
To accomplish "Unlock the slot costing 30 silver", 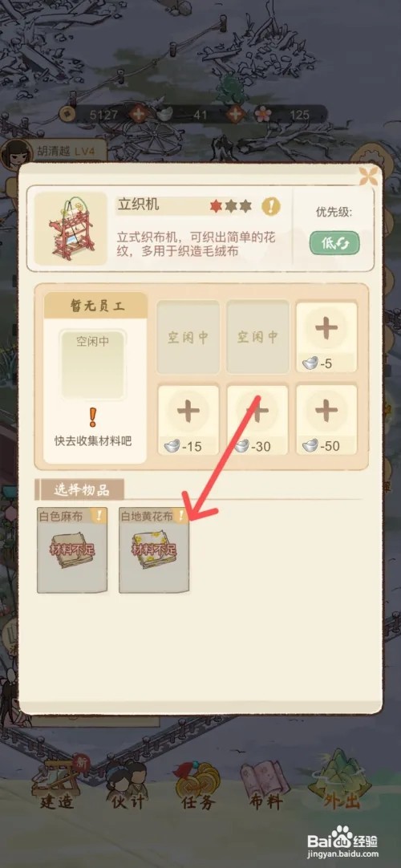I will tap(257, 420).
